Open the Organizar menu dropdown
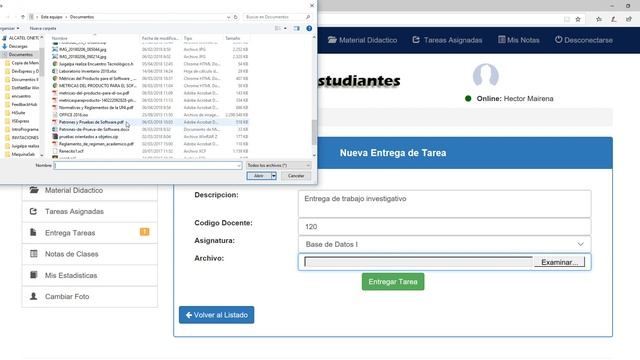The width and height of the screenshot is (640, 360). (9, 28)
